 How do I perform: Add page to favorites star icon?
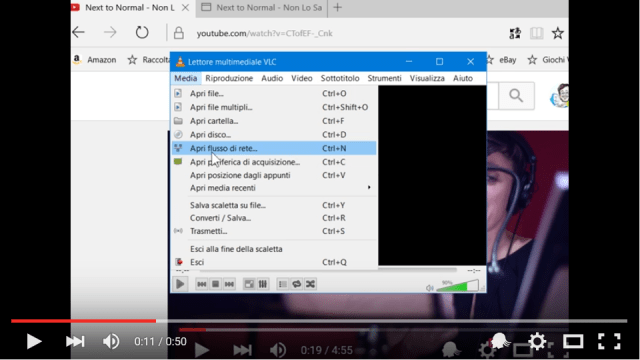click(558, 33)
